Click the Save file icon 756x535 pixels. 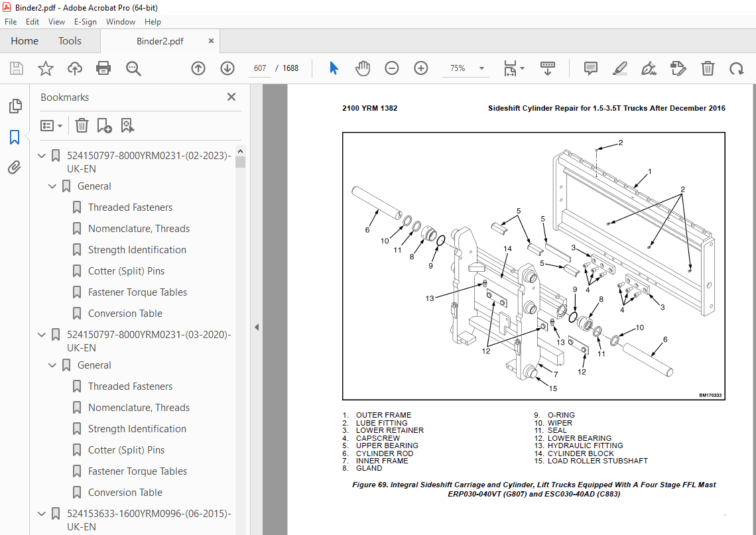pyautogui.click(x=17, y=68)
